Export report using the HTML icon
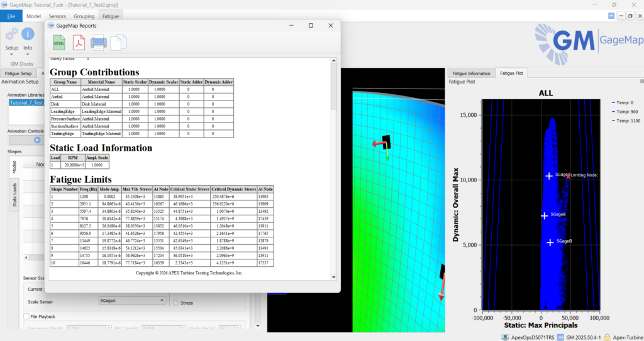 [x=59, y=43]
